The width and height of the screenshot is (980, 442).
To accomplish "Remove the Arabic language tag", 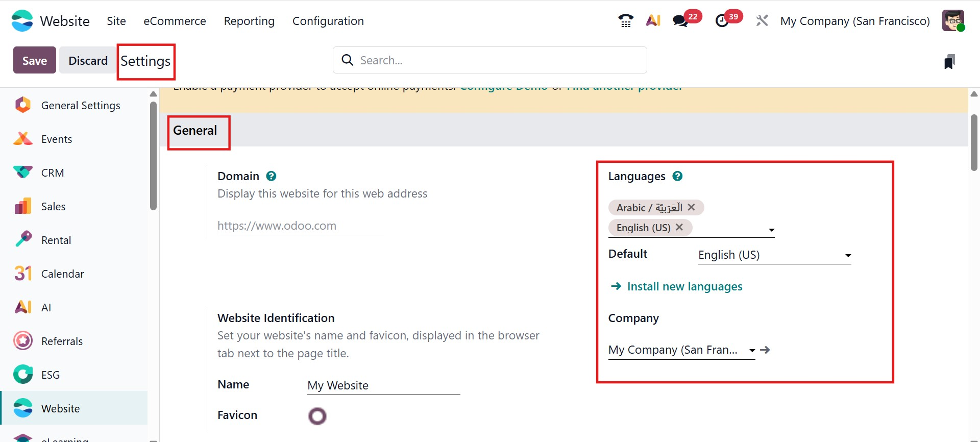I will click(691, 207).
